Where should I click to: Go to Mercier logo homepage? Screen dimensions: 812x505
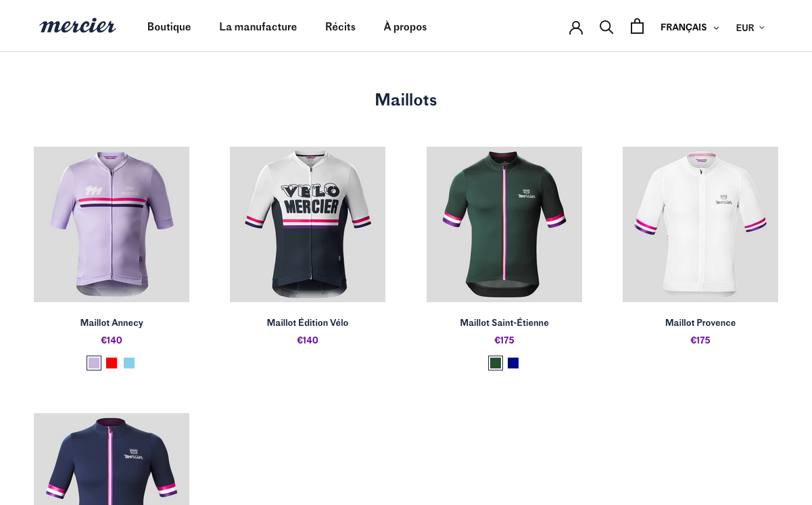[78, 27]
